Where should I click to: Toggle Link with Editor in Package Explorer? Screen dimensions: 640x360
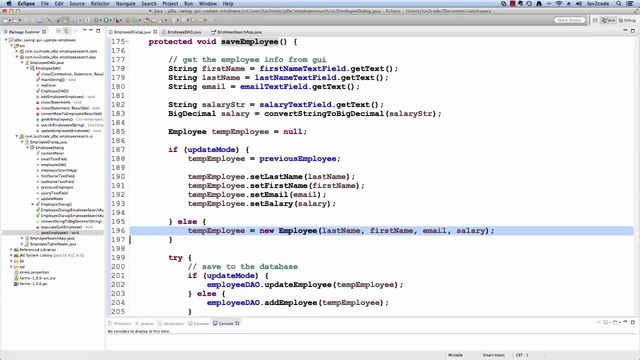tap(66, 31)
